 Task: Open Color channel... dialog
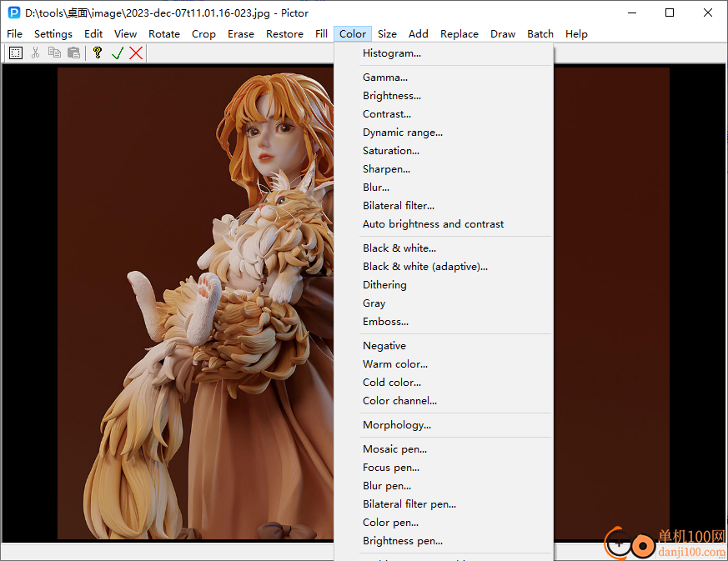[444, 400]
